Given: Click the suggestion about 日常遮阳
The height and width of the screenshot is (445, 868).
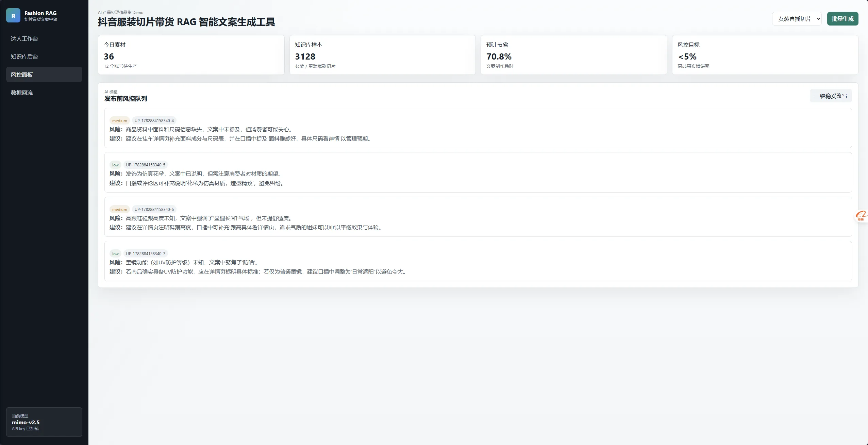Looking at the screenshot, I should pos(259,272).
